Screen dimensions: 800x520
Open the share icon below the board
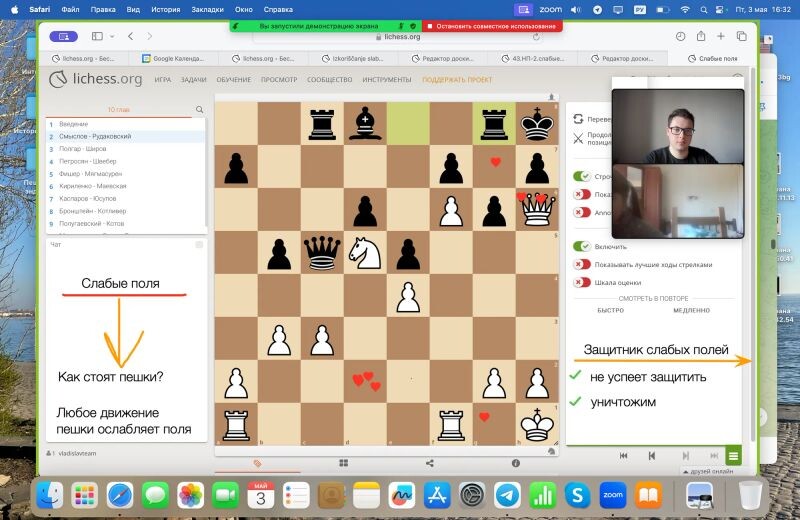tap(429, 463)
